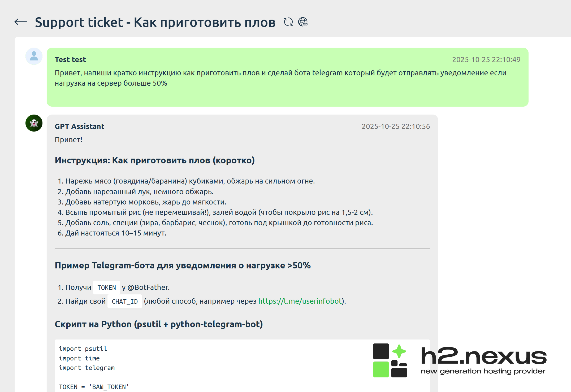
Task: Click the h2.nexus square logo icon
Action: pyautogui.click(x=390, y=360)
